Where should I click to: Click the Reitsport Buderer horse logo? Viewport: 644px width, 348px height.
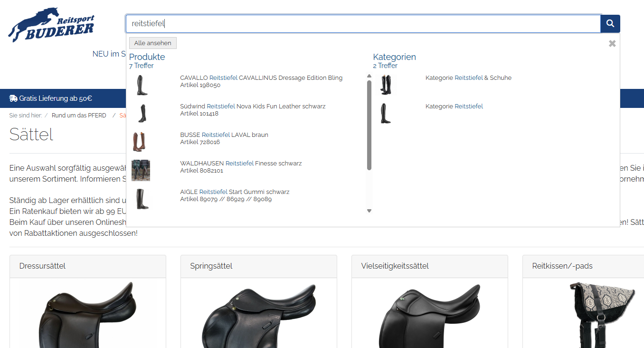[51, 26]
